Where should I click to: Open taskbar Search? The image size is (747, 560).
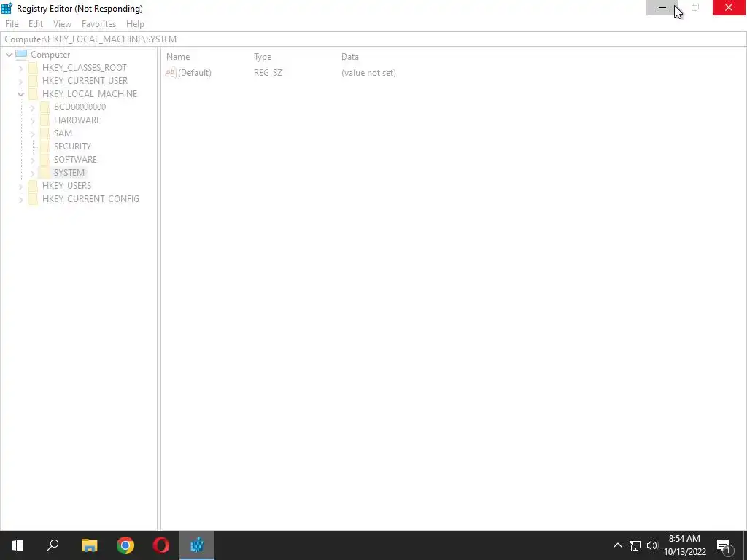pos(53,545)
